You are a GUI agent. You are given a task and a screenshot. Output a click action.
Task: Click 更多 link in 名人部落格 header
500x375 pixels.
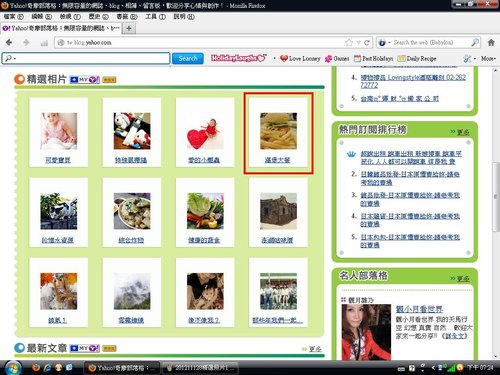463,279
